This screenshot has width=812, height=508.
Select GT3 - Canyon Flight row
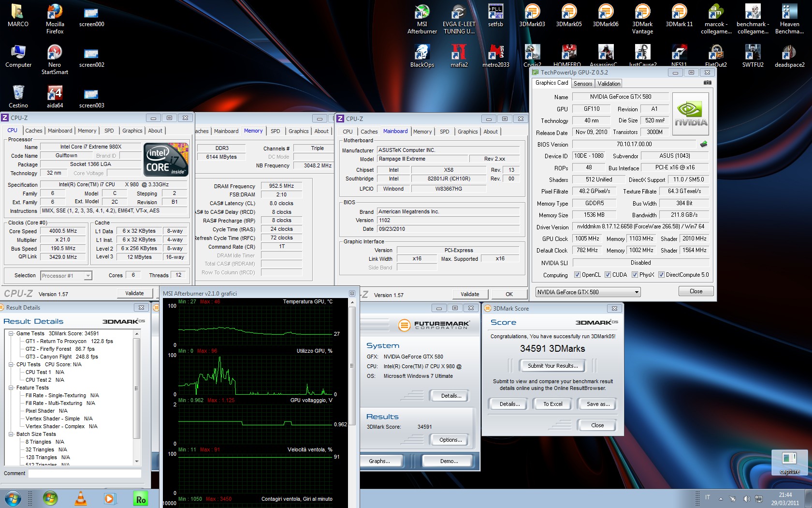click(x=62, y=357)
